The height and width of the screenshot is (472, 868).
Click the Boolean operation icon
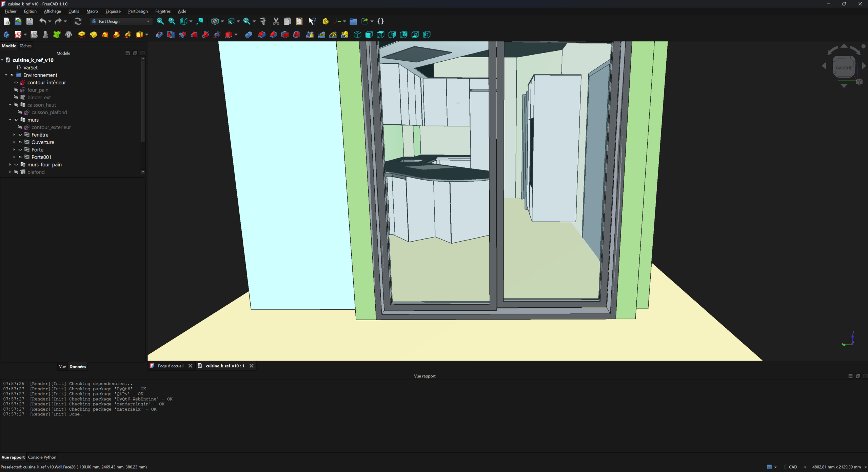pyautogui.click(x=249, y=35)
